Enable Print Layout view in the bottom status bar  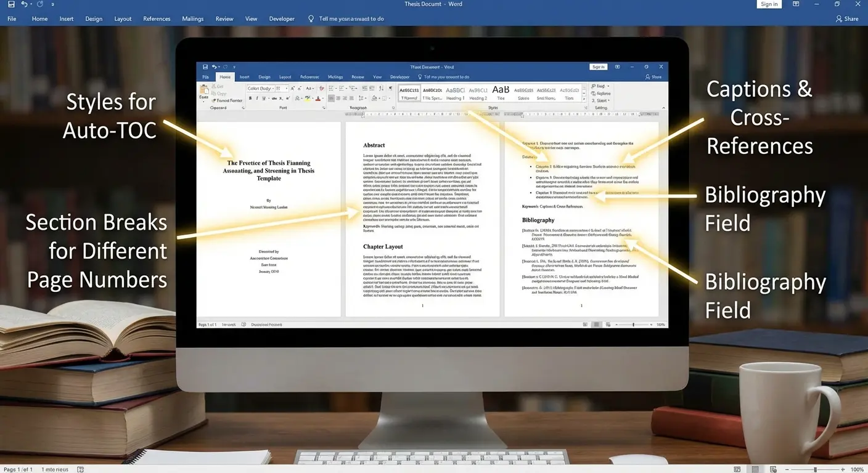tap(755, 469)
